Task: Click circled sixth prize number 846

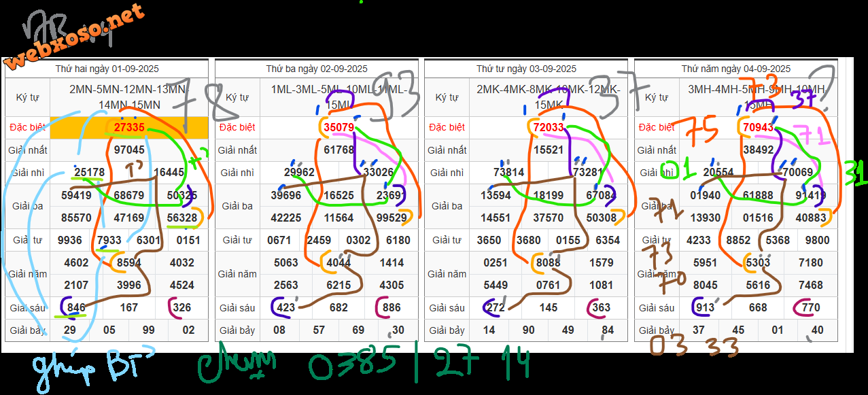Action: [x=77, y=307]
